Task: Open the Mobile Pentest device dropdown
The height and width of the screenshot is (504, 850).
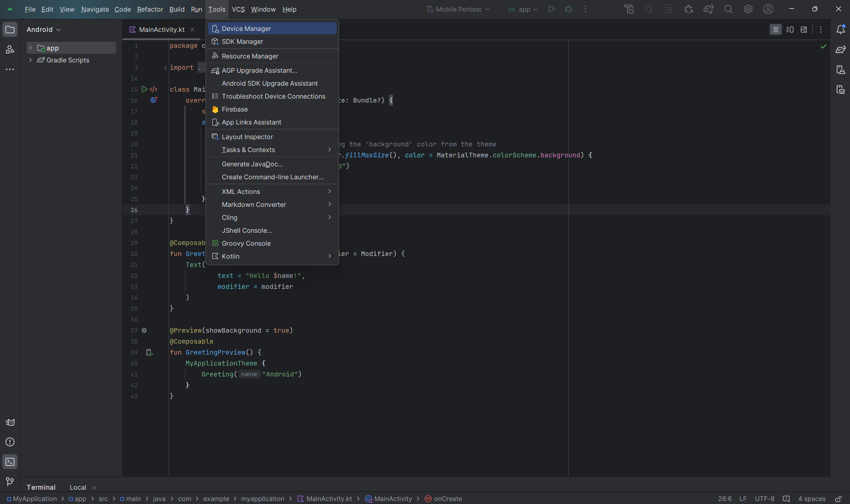Action: click(458, 9)
